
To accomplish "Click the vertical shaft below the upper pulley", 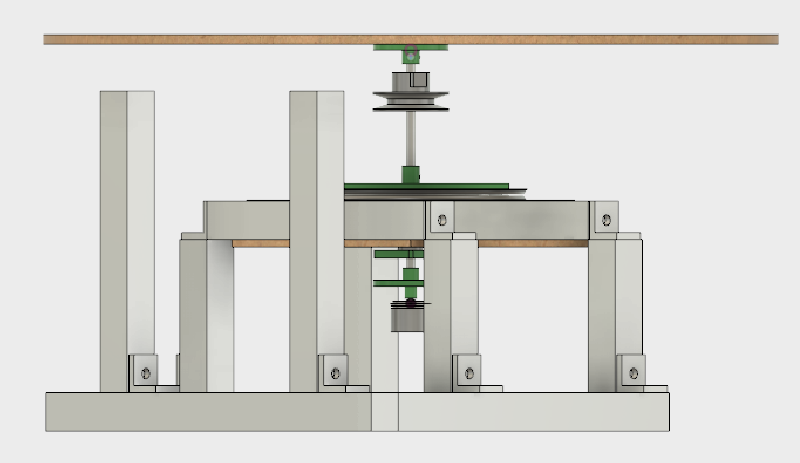I will tap(411, 140).
